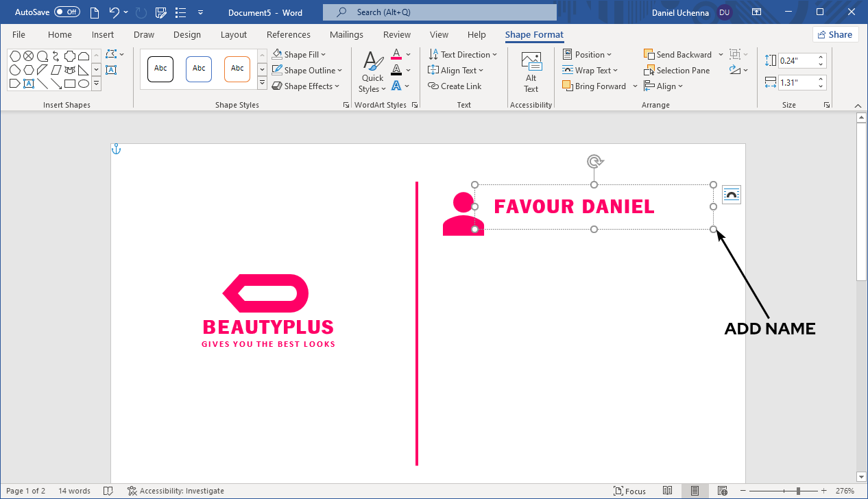Switch to Focus mode
This screenshot has width=868, height=499.
629,491
